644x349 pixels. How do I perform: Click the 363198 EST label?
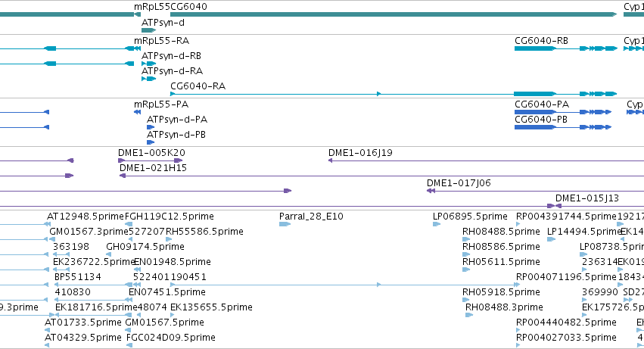tap(71, 247)
